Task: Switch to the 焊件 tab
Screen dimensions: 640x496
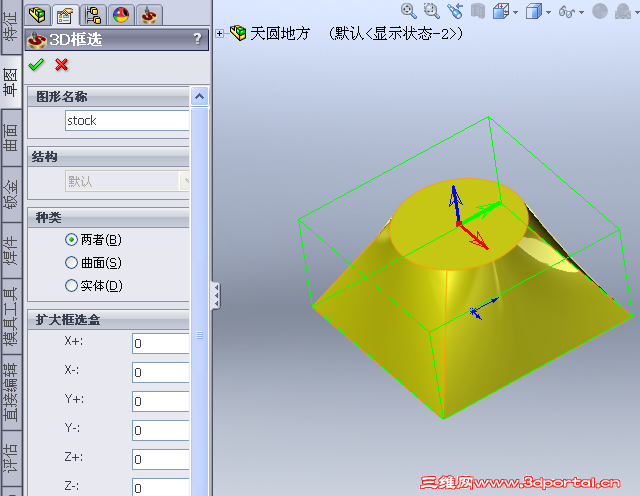Action: 11,250
